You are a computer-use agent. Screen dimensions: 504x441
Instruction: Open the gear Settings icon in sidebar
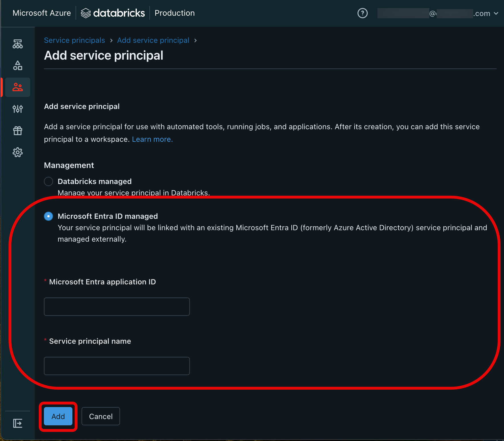click(x=18, y=152)
